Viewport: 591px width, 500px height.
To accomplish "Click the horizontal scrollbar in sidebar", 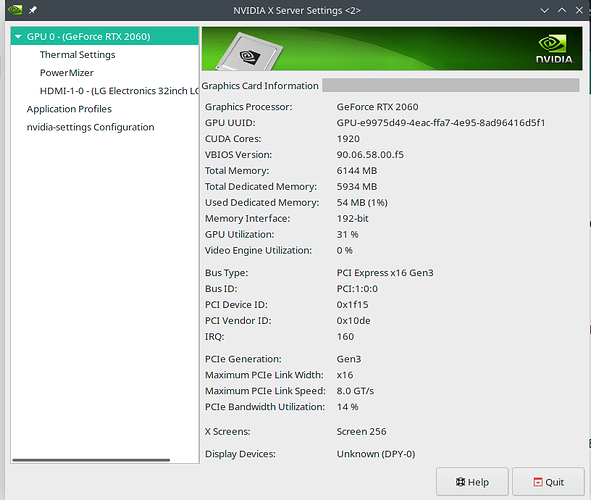I will 91,460.
